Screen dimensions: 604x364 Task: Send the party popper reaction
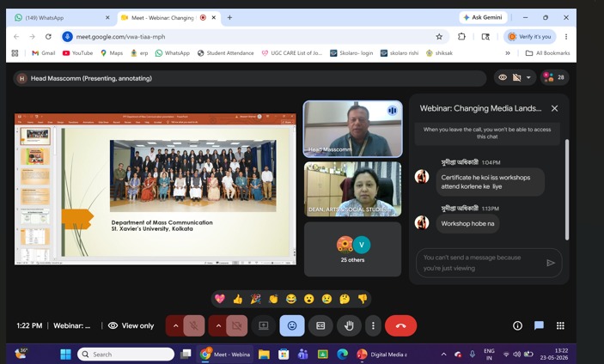pyautogui.click(x=255, y=299)
